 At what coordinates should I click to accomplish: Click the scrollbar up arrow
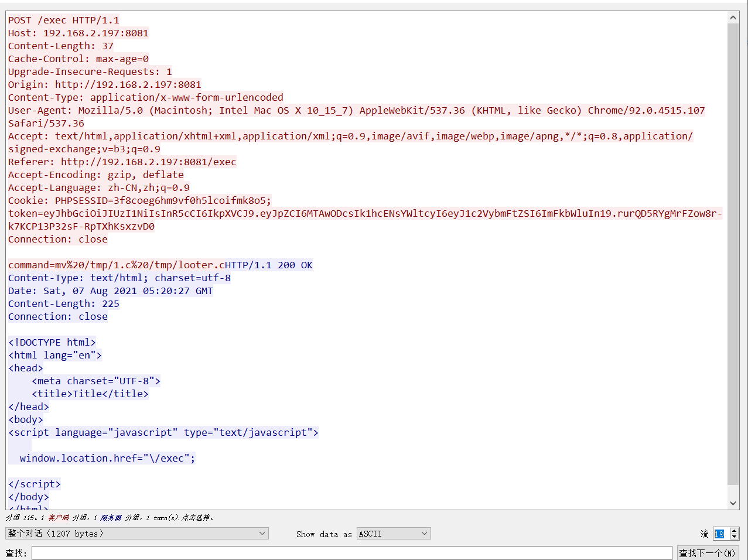tap(733, 18)
